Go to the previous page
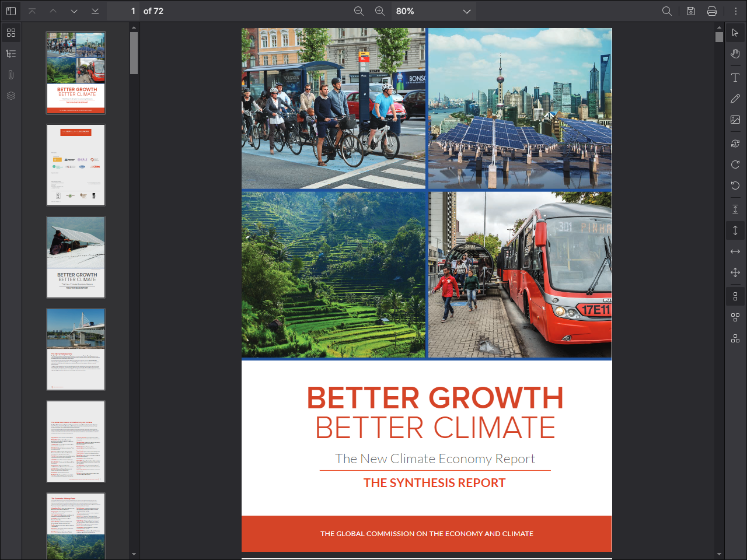 click(x=53, y=11)
